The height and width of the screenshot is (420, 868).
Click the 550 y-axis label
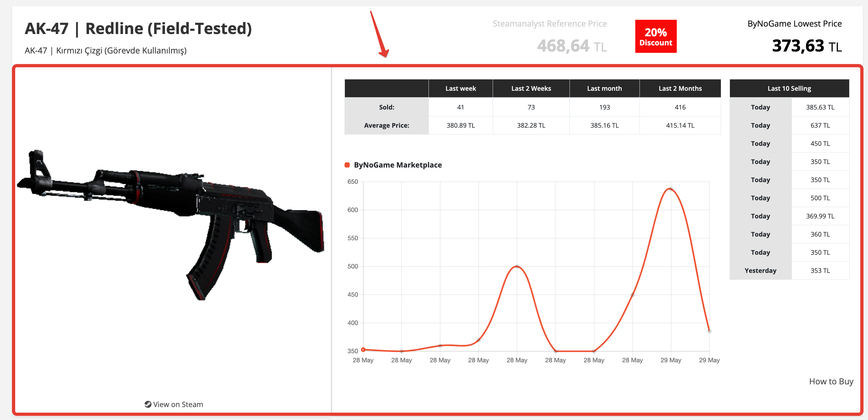(x=352, y=238)
